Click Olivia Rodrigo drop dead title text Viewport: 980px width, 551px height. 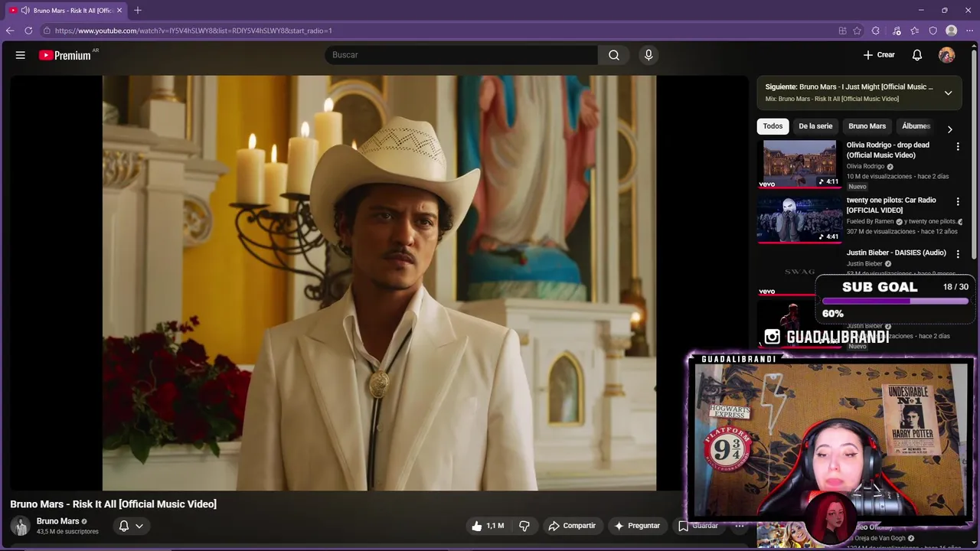(x=888, y=150)
